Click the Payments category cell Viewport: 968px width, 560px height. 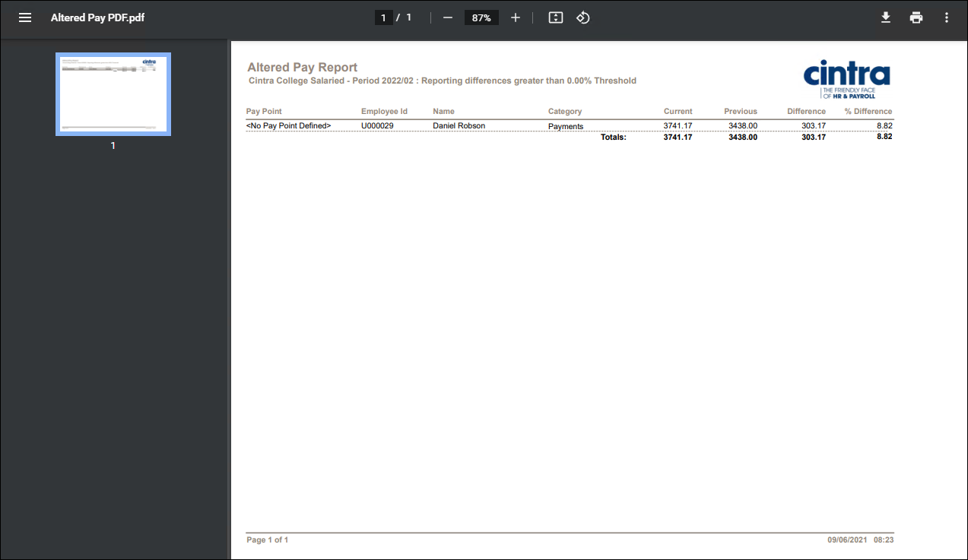pos(566,126)
